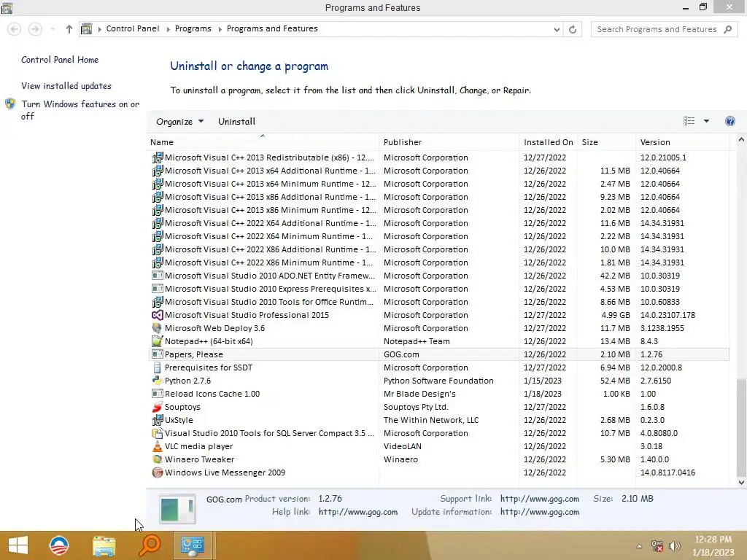Viewport: 747px width, 560px height.
Task: Click the Microsoft Web Deploy 3.6 icon
Action: pyautogui.click(x=158, y=328)
